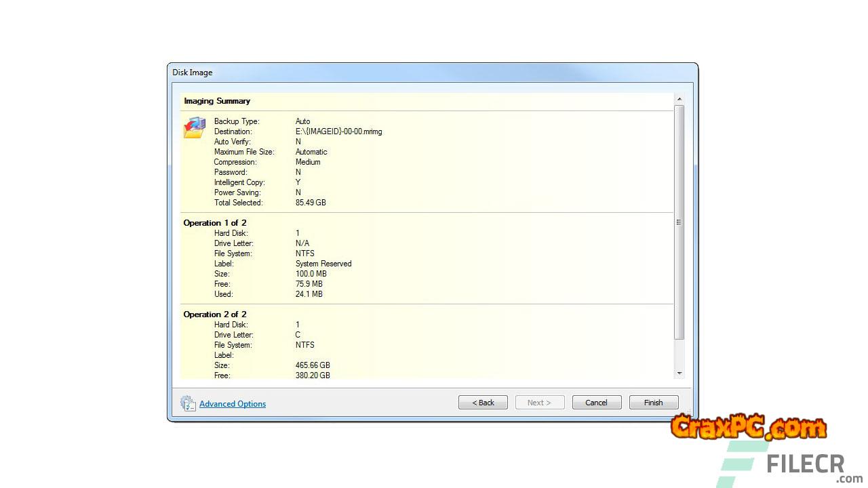
Task: Click the Operation 1 of 2 heading
Action: (215, 223)
